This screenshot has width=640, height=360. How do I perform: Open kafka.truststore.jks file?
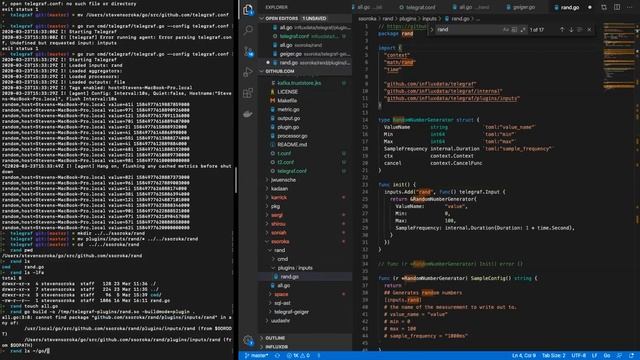click(x=299, y=83)
